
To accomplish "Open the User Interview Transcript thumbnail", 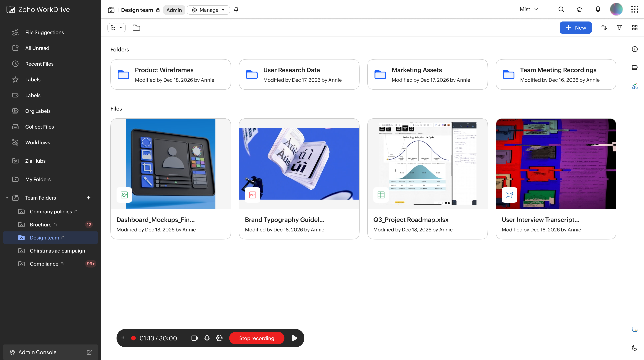I will [x=556, y=164].
